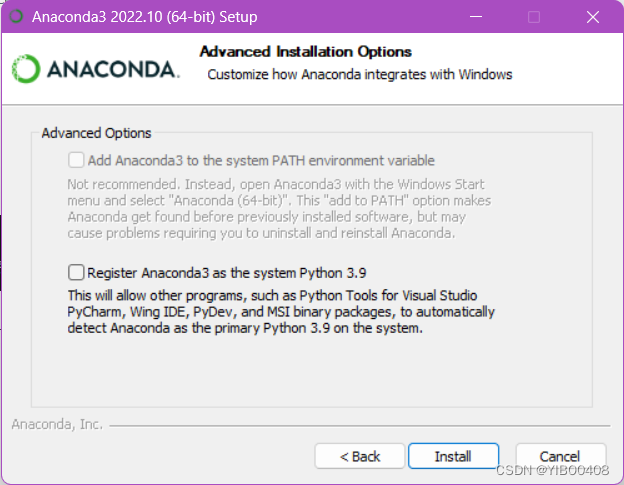Click the 'Anaconda, Inc.' branding text
Screen dimensions: 624x485
coord(57,424)
